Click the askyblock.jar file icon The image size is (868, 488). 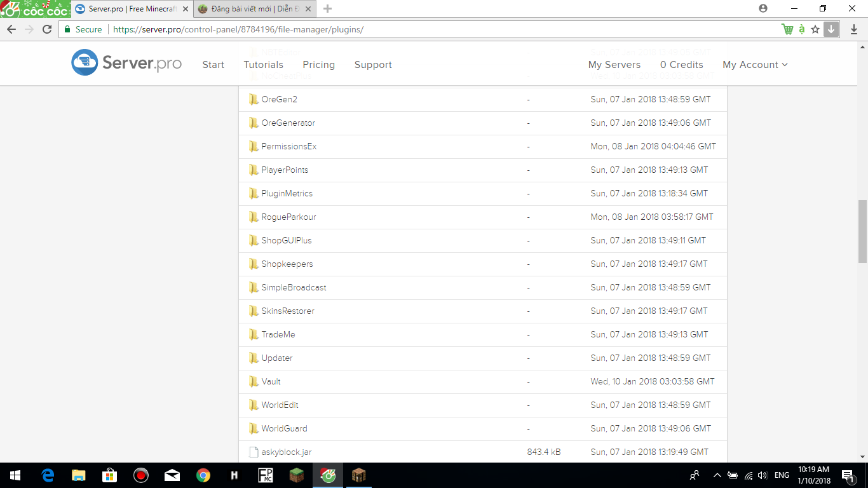point(254,452)
